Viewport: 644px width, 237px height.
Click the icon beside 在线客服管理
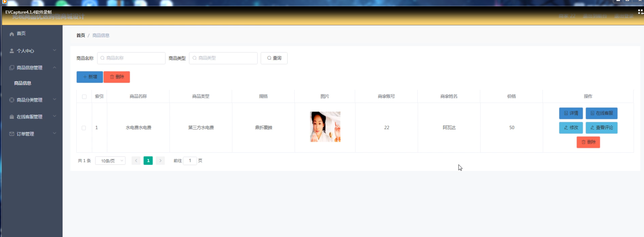coord(12,117)
